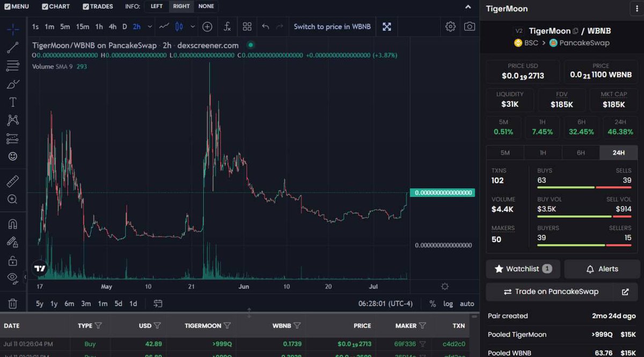Set chart interval to 15m
644x357 pixels.
click(82, 27)
